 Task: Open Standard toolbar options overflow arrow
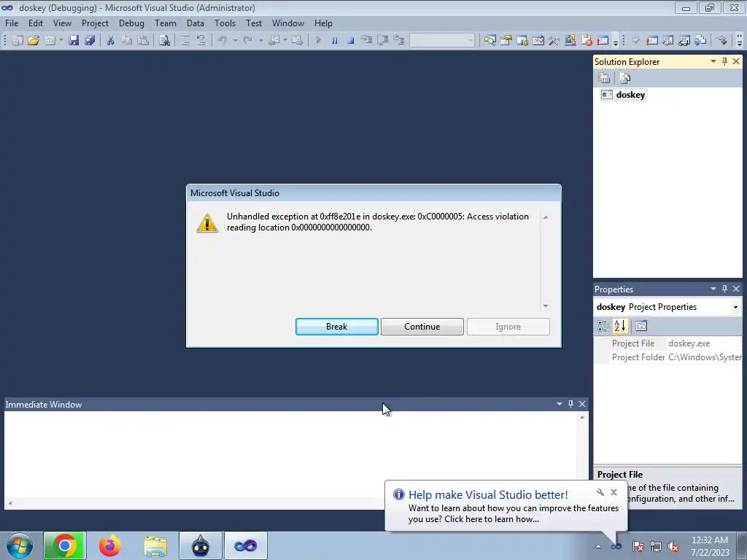[x=616, y=42]
